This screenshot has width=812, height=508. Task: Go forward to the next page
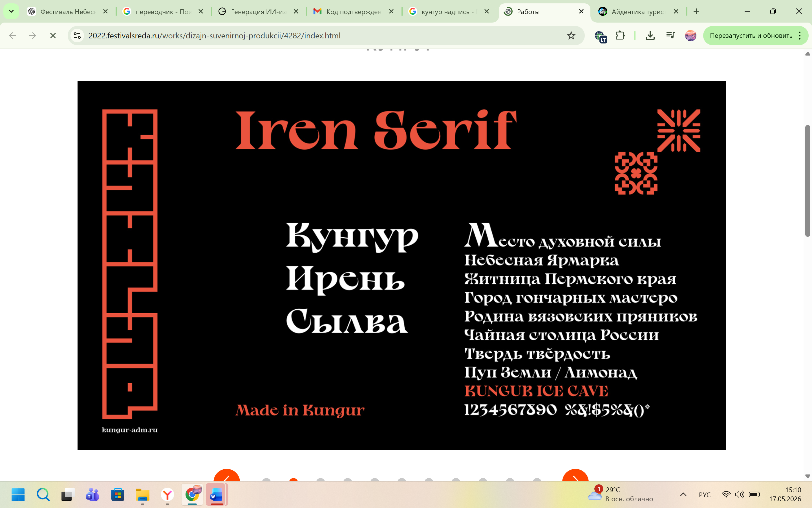pyautogui.click(x=32, y=36)
